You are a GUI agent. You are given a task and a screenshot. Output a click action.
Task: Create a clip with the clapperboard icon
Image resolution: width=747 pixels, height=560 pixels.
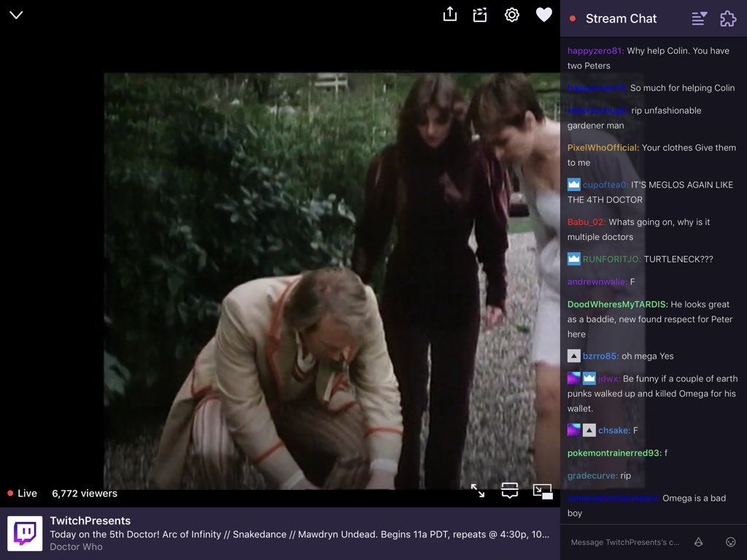pos(480,15)
